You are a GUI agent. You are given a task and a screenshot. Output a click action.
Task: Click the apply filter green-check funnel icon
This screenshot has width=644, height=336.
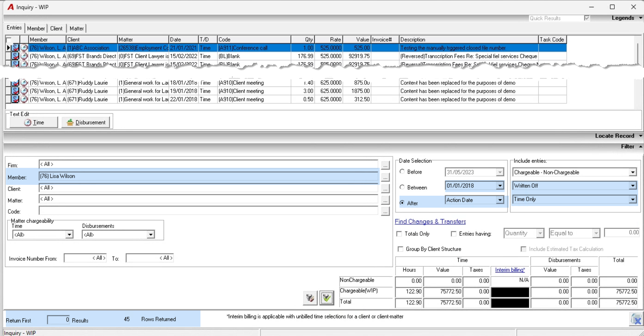coord(327,298)
